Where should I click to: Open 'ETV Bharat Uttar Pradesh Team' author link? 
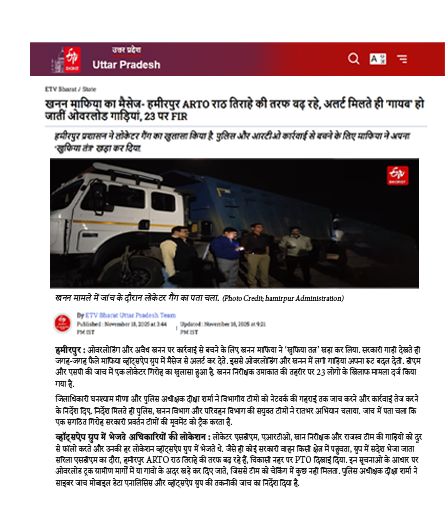coord(130,315)
